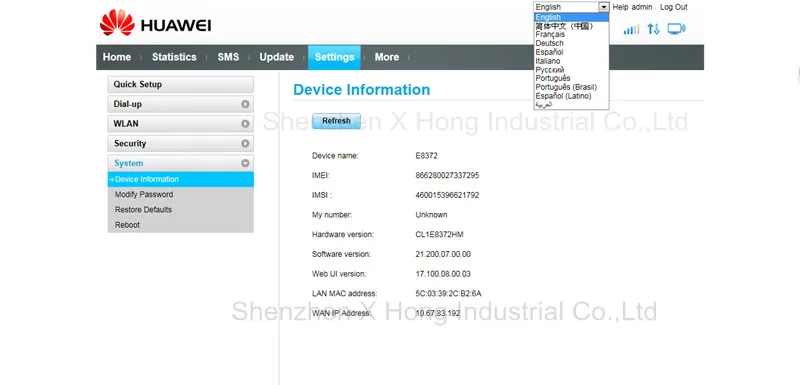Click the Refresh button

336,121
